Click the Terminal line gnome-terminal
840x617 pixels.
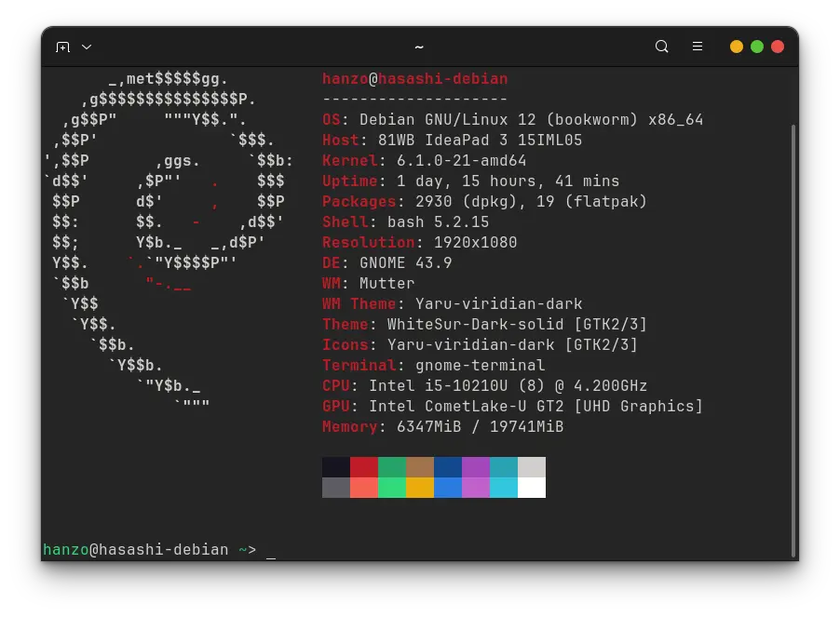(433, 365)
